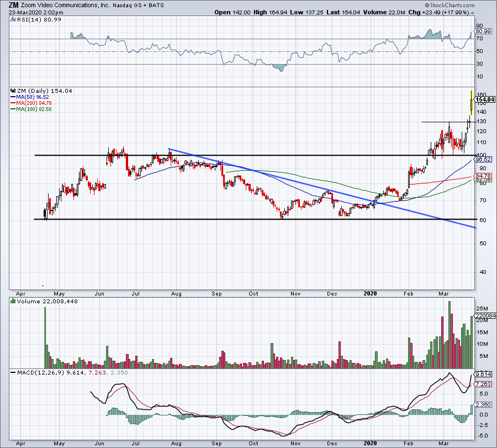Click the green MA(100) legend line swatch

pos(13,109)
